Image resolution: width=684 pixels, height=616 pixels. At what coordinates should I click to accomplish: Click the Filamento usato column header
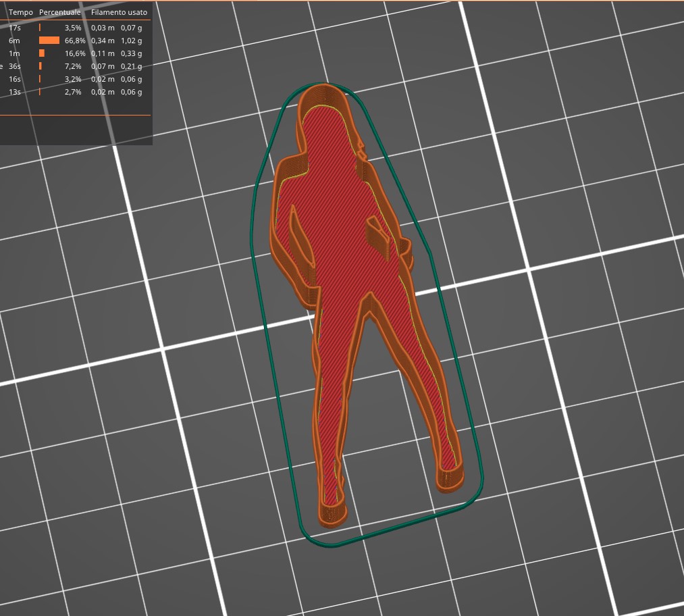pos(119,11)
